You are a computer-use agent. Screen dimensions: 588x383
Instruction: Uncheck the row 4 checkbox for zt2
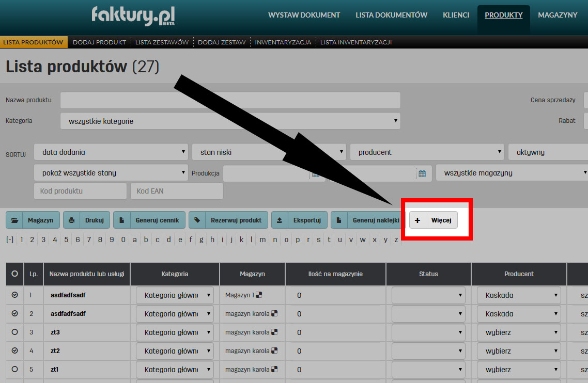tap(15, 351)
